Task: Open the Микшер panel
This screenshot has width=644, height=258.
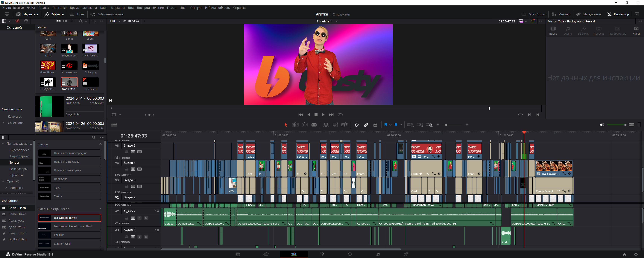Action: pos(561,14)
